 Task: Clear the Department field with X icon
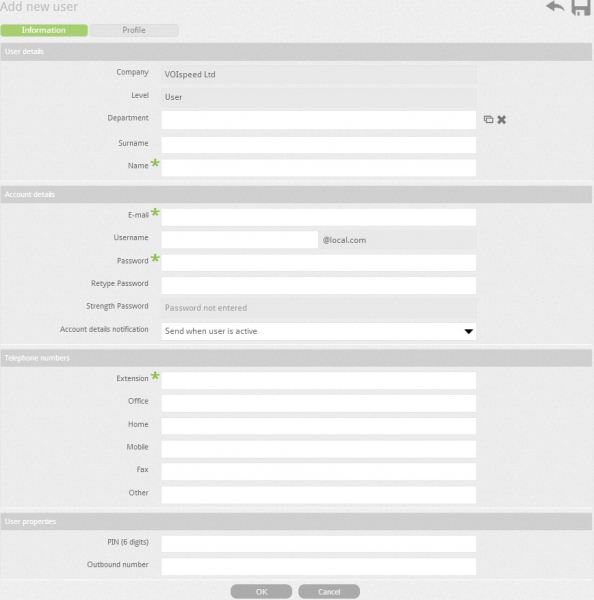coord(501,120)
